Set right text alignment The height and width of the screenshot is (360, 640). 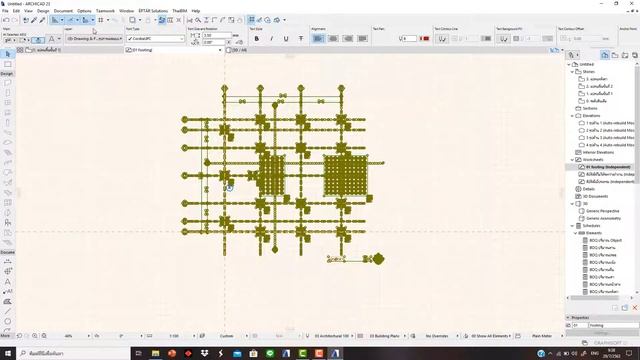coord(348,39)
